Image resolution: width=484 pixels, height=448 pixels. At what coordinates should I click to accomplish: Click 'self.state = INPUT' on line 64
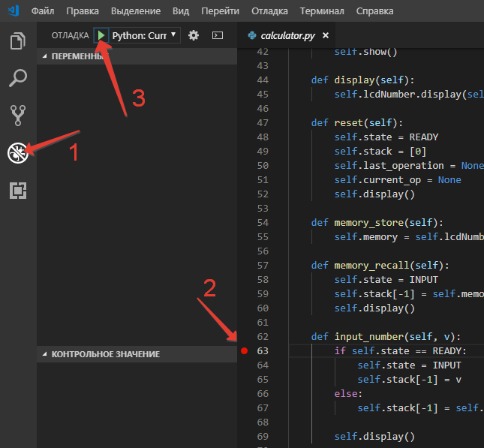(x=409, y=365)
